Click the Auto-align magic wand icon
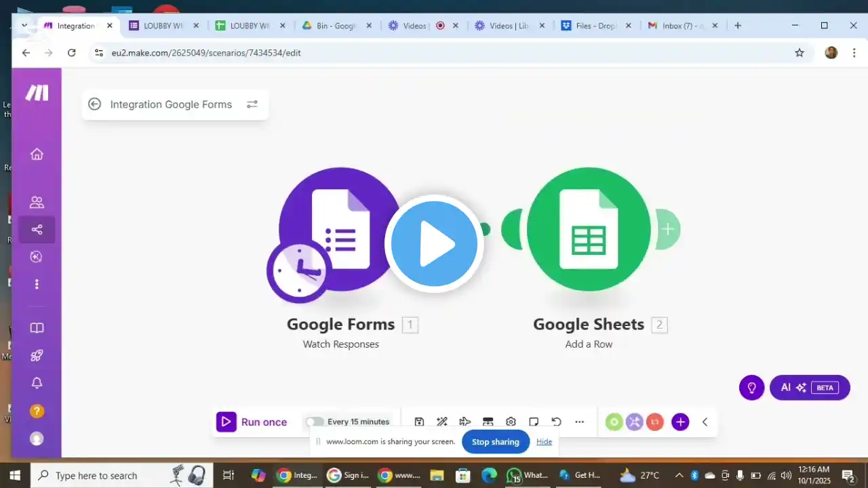Image resolution: width=868 pixels, height=488 pixels. point(442,422)
